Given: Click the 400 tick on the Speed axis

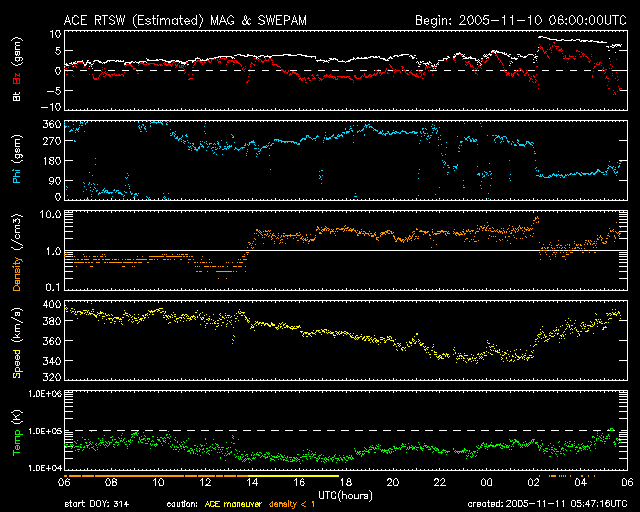Looking at the screenshot, I should (52, 304).
